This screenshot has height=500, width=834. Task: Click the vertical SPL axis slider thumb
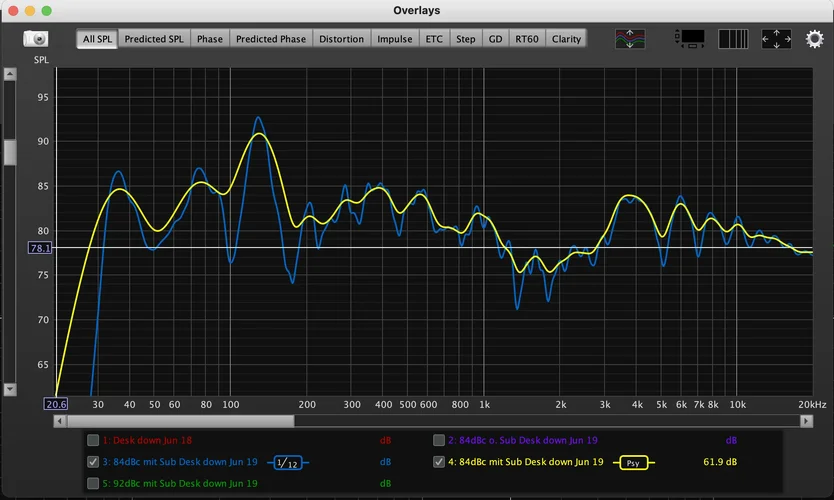10,152
